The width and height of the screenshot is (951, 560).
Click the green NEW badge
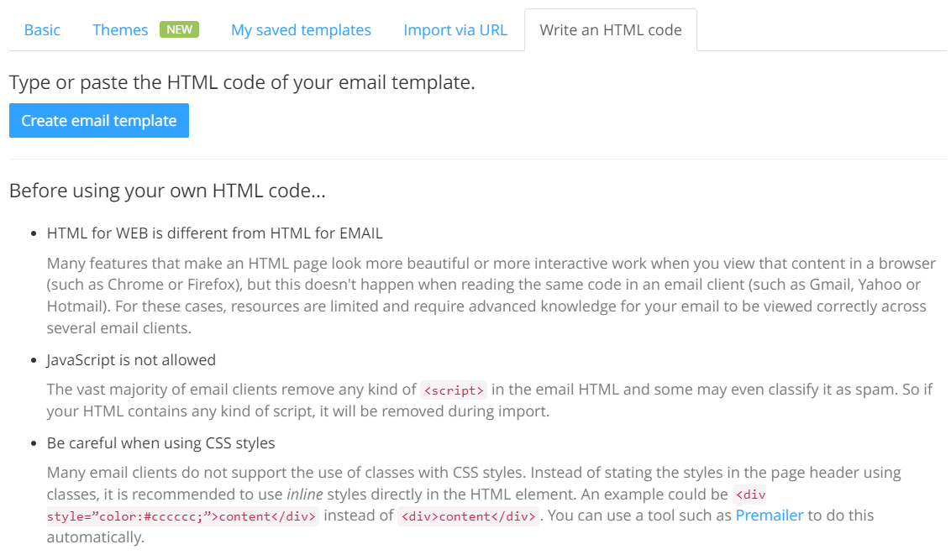pyautogui.click(x=179, y=29)
